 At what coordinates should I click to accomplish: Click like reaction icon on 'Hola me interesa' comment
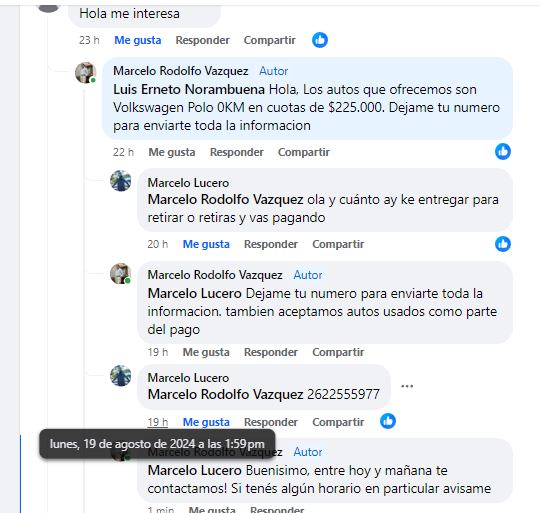click(320, 40)
